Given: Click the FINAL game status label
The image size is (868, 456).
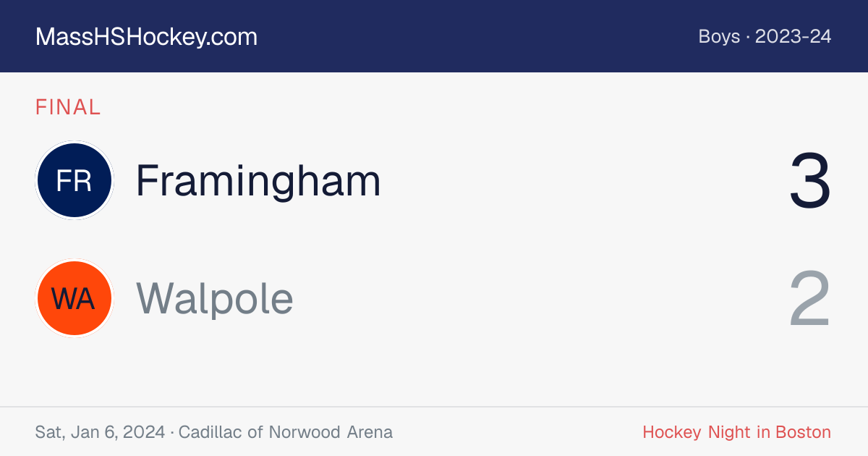Looking at the screenshot, I should point(68,108).
